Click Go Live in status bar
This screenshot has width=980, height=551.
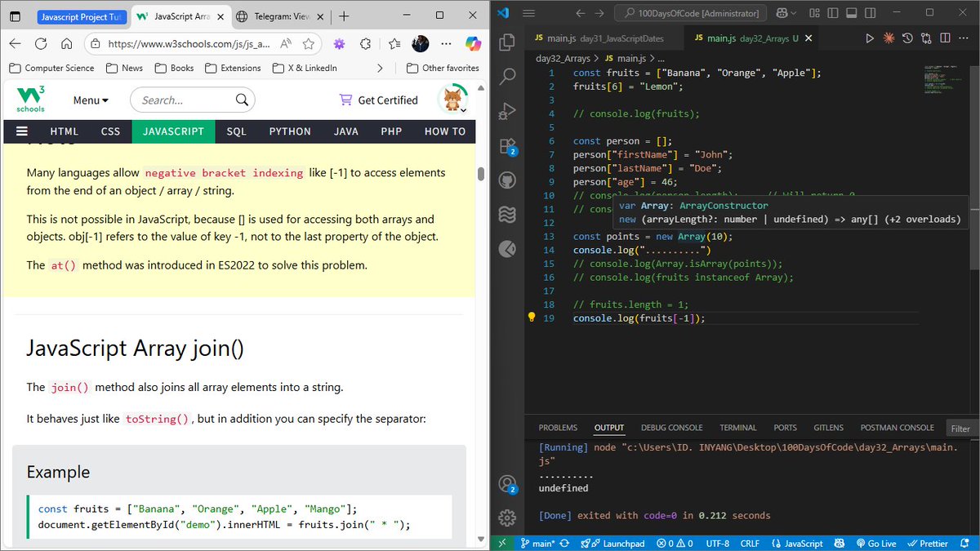(876, 544)
